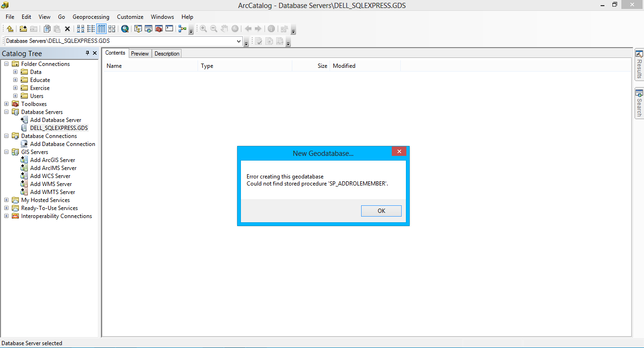This screenshot has height=348, width=644.
Task: Expand the Exercise folder node
Action: [x=16, y=88]
